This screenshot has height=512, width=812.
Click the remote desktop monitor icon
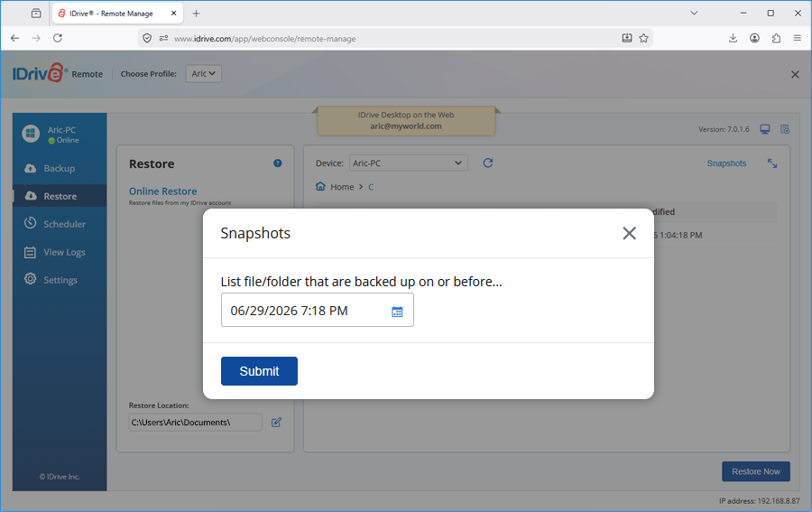[x=765, y=129]
